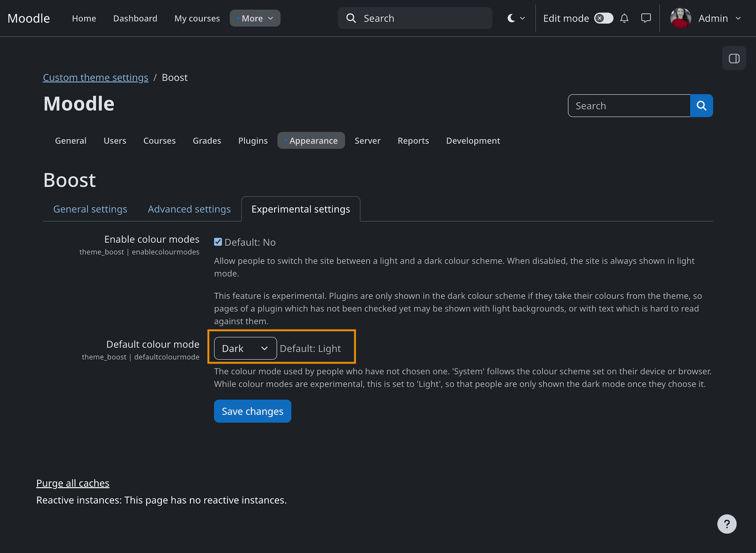Open the Grades admin tab
This screenshot has height=553, width=756.
pos(207,141)
